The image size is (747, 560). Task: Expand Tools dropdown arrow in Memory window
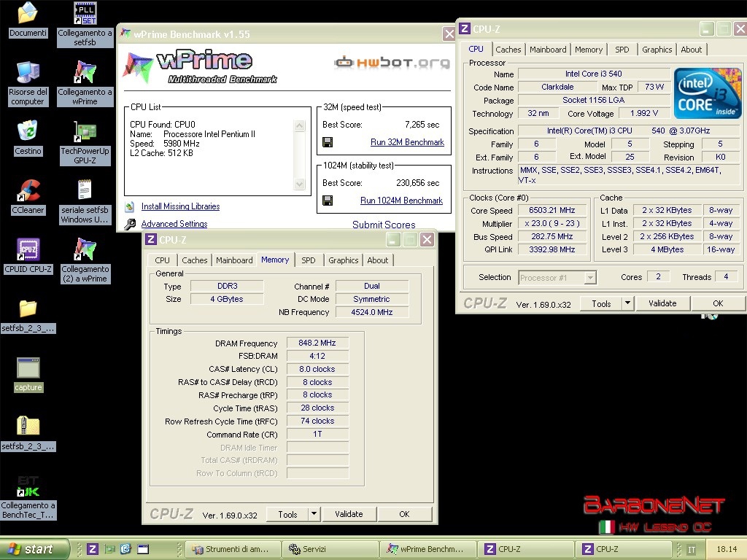[x=314, y=514]
